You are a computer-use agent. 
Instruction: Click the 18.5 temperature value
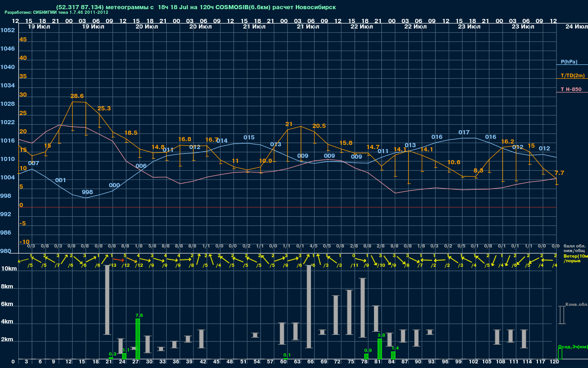pyautogui.click(x=131, y=133)
